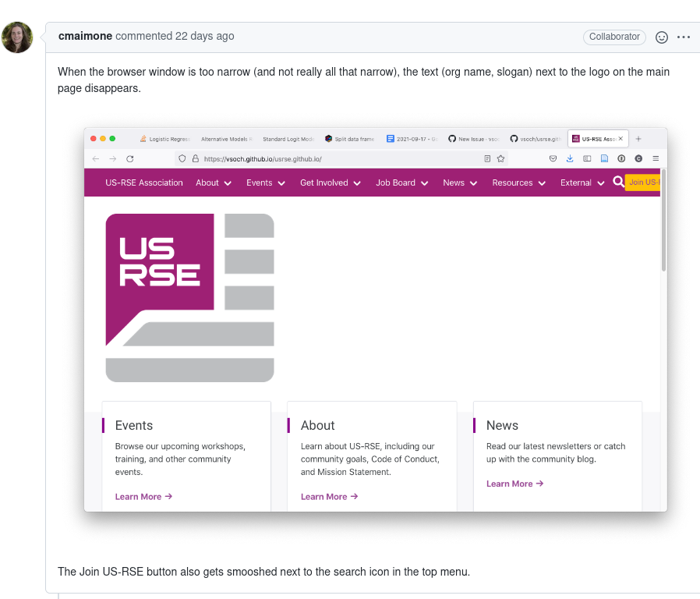Click the yellow minimize window dot

103,139
